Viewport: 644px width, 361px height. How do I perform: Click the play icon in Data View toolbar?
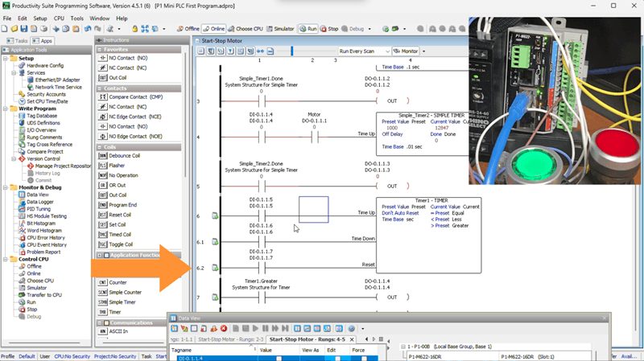(255, 329)
